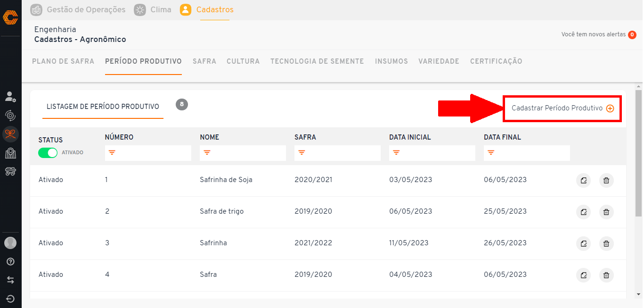Click the record count badge showing 8
This screenshot has width=644, height=308.
coord(182,104)
